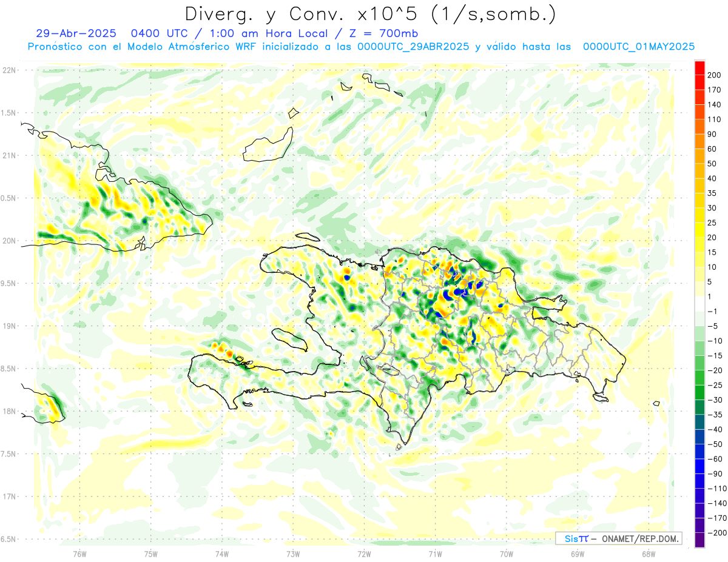Click the 'SisTT - ONAMET/REP.DOM.' credit label

click(618, 538)
